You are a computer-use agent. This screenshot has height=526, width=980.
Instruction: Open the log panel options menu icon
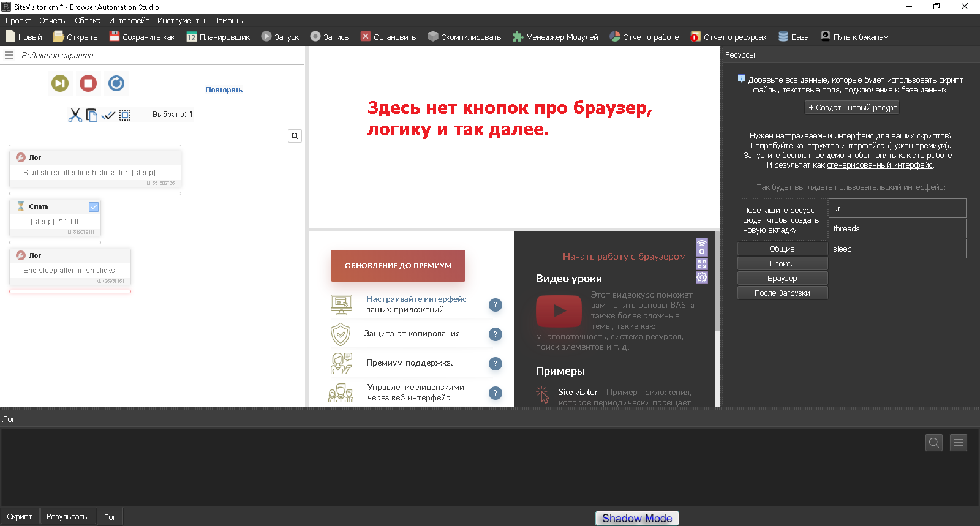959,443
